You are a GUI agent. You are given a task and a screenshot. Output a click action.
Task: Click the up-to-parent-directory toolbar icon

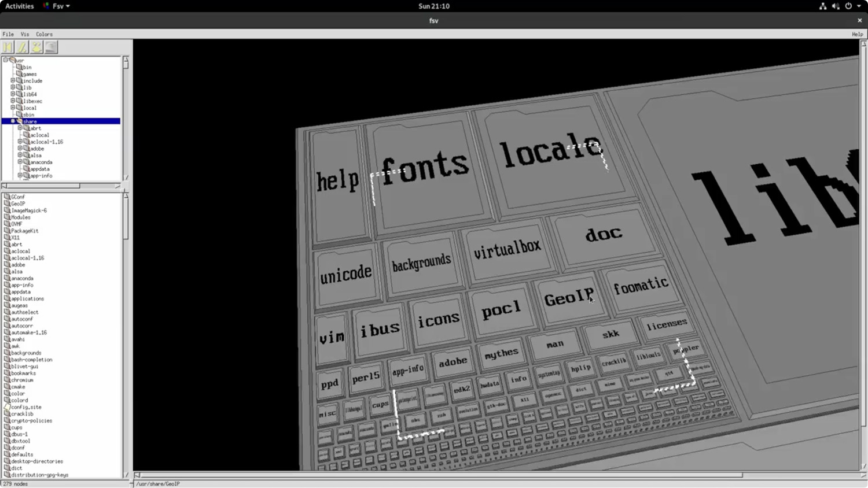(36, 47)
